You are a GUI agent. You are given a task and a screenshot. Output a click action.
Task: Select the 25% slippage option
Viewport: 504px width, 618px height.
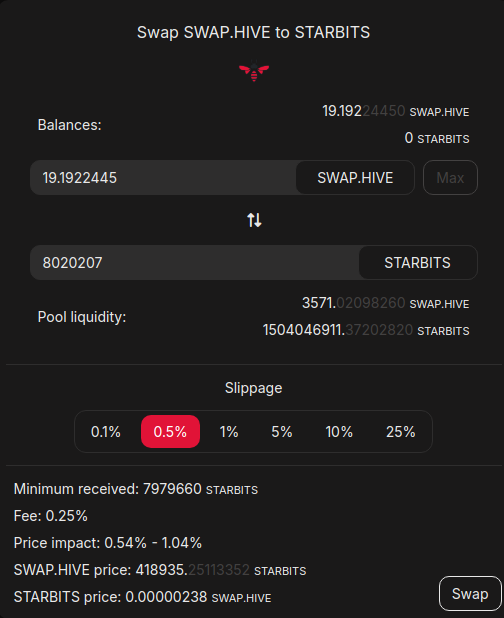pyautogui.click(x=400, y=432)
